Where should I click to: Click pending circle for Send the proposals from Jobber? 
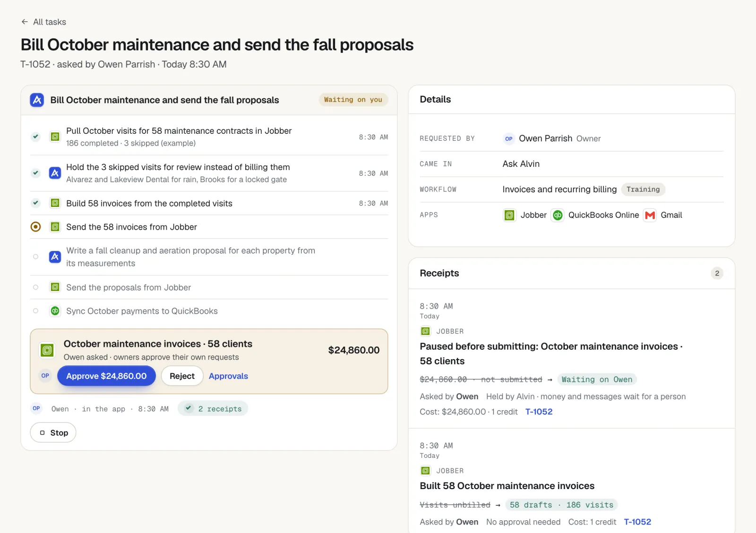tap(35, 287)
